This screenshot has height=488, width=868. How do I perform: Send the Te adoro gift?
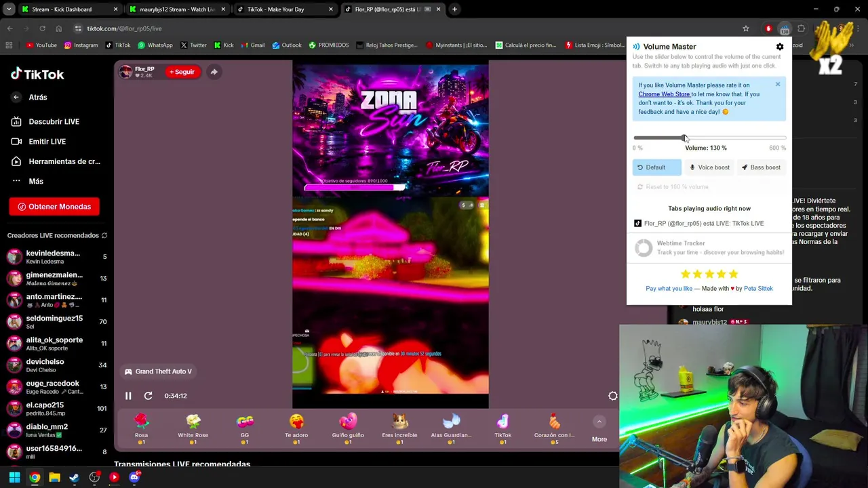pyautogui.click(x=296, y=430)
